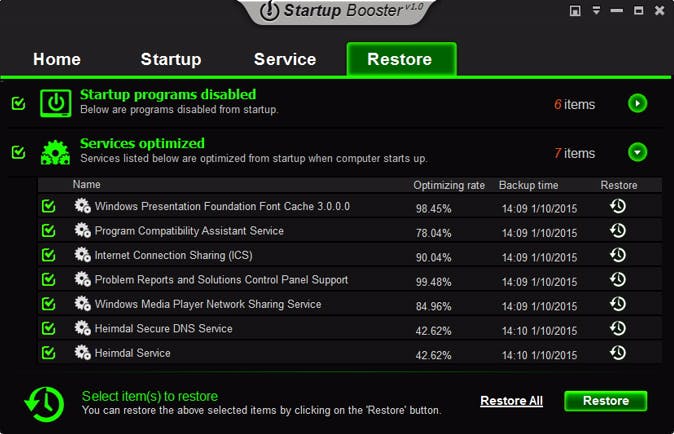This screenshot has width=674, height=434.
Task: Click restore icon for Program Compatibility Assistant Service
Action: point(618,231)
